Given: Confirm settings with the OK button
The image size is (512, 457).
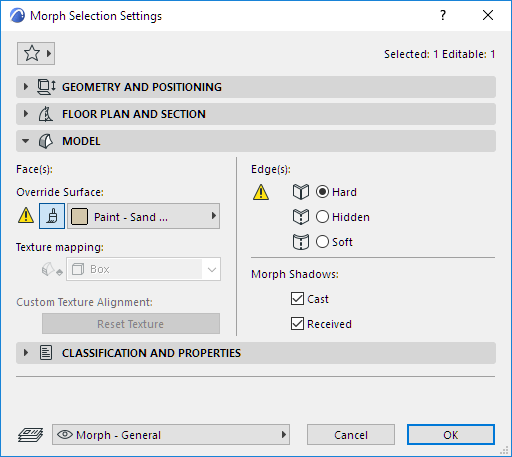Looking at the screenshot, I should tap(451, 435).
